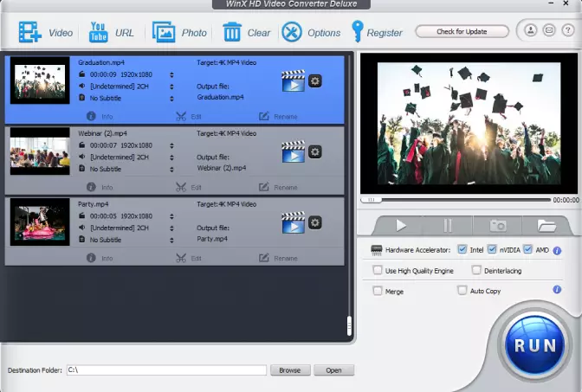Open the help question mark icon
Viewport: 582px width, 392px height.
[568, 30]
